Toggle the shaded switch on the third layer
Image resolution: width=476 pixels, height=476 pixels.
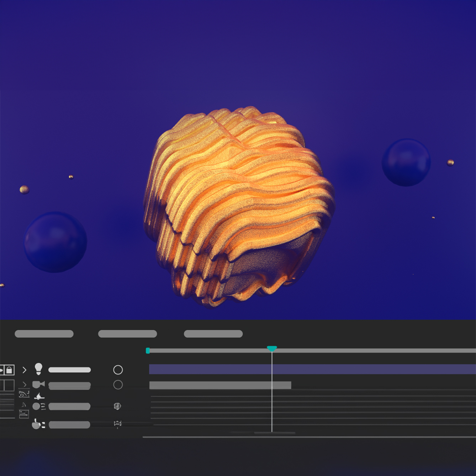coord(117,406)
